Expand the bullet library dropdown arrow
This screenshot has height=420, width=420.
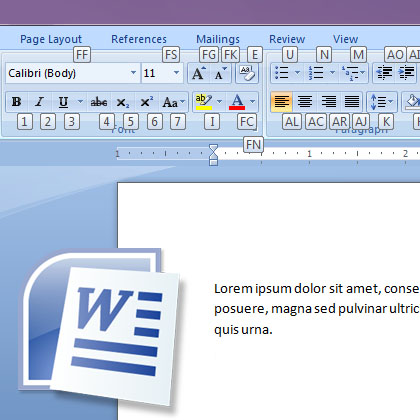coord(298,72)
